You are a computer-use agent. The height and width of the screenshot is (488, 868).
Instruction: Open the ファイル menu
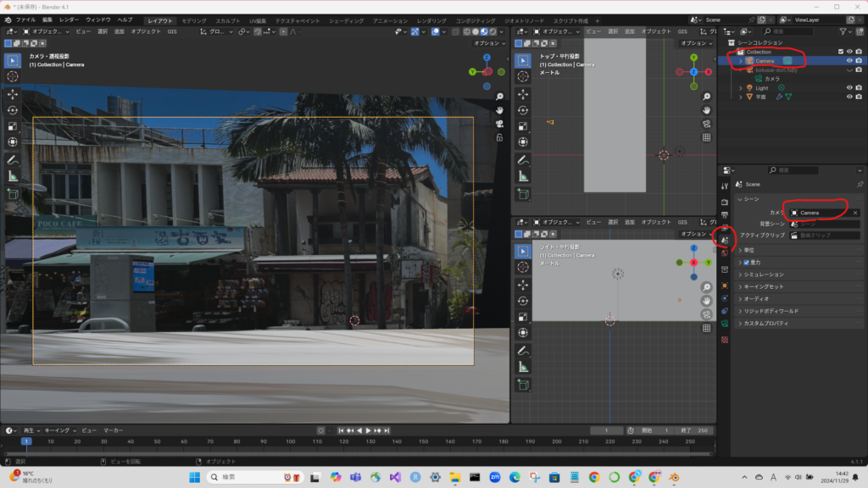[x=25, y=19]
